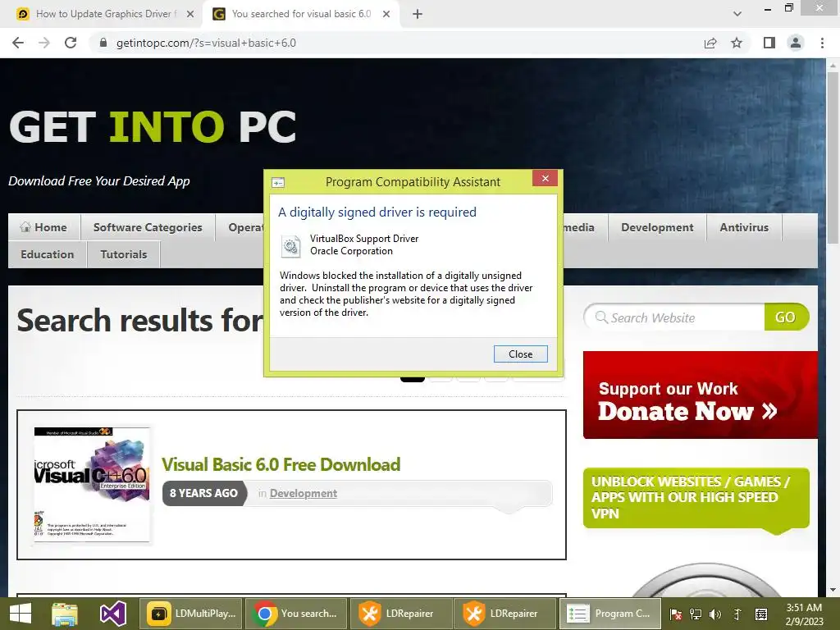Switch to LDMultiPlayer taskbar item
Screen dimensions: 840x630
pyautogui.click(x=190, y=614)
